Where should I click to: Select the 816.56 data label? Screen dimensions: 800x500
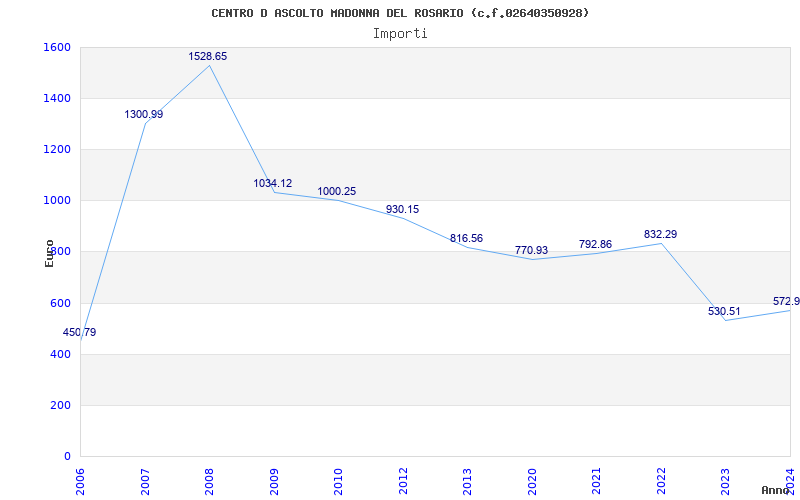(x=466, y=239)
